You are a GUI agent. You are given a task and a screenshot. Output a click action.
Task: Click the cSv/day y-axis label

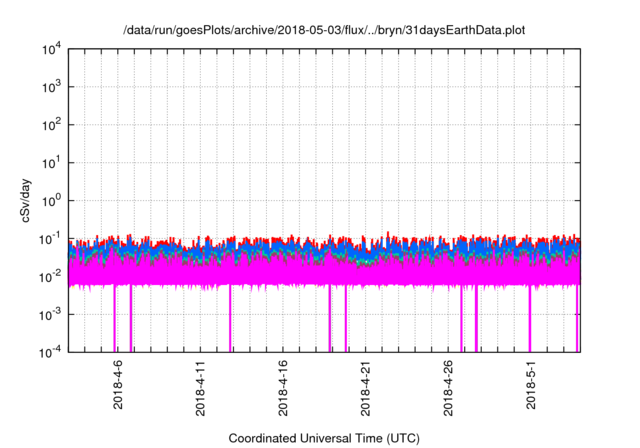click(x=25, y=200)
